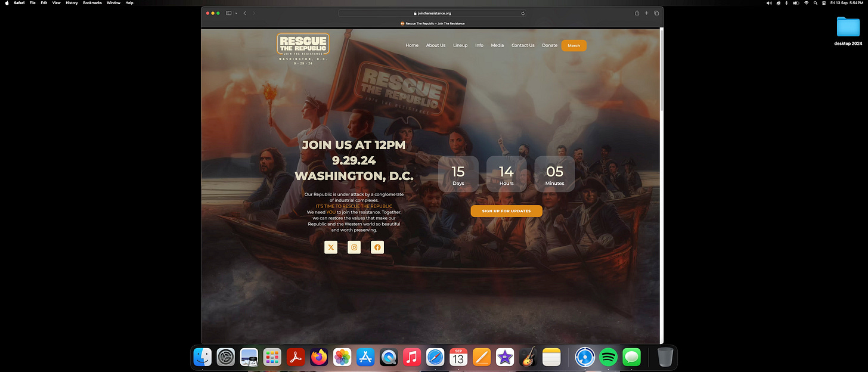Click the jointheresistance.org address bar
The height and width of the screenshot is (372, 868).
[432, 13]
